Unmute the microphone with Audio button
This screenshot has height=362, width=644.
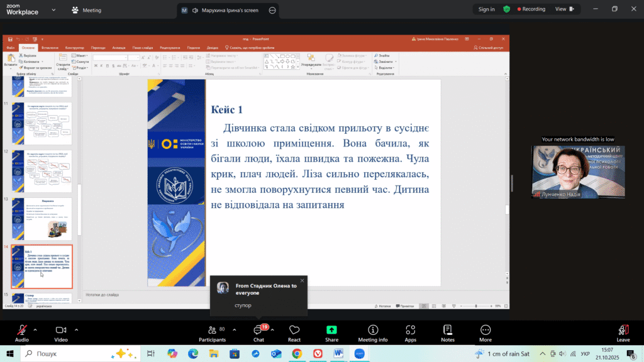(22, 332)
